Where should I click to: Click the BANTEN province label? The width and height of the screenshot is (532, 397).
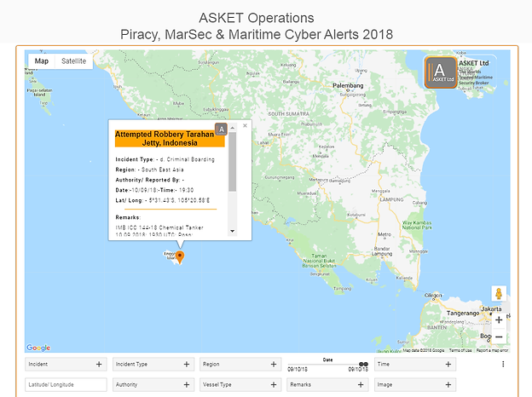(437, 327)
